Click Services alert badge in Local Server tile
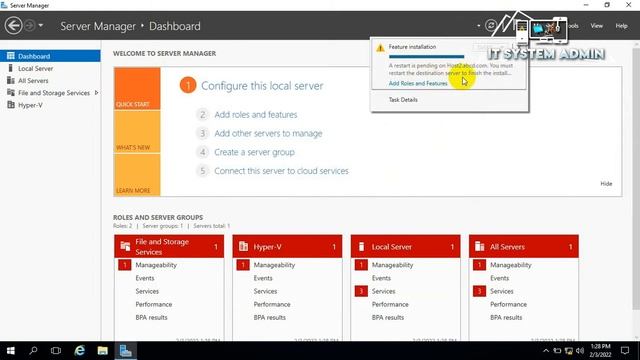The width and height of the screenshot is (640, 360). [x=361, y=291]
